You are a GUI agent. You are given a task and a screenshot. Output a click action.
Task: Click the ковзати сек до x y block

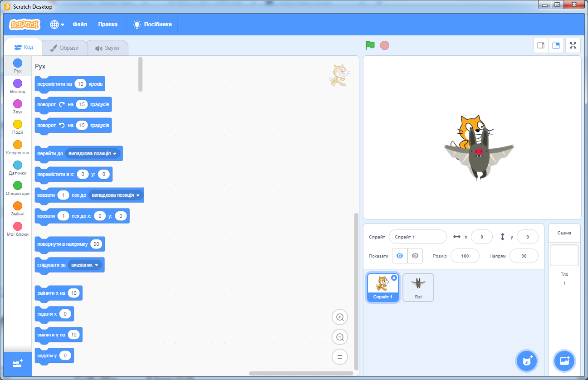coord(82,216)
